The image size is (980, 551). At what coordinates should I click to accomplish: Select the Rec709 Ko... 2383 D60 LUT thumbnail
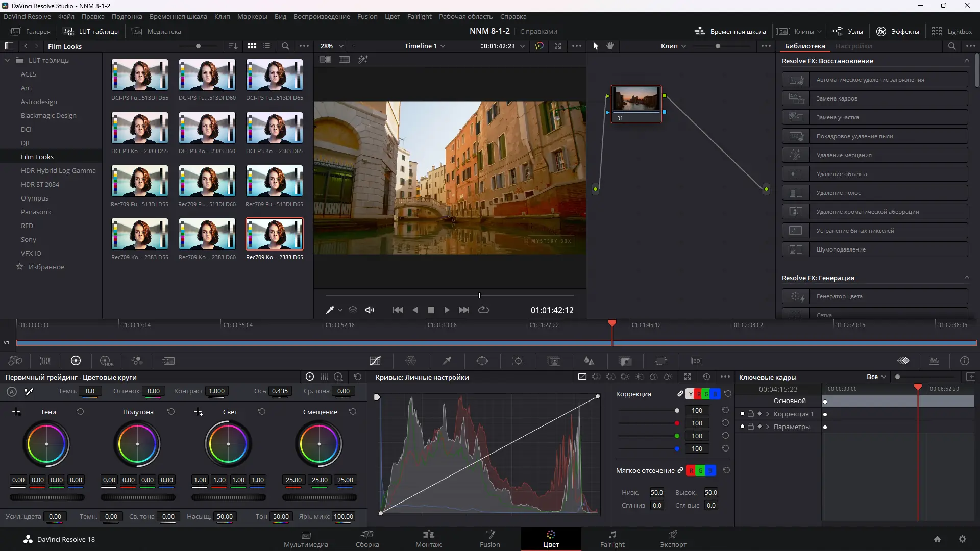tap(207, 234)
